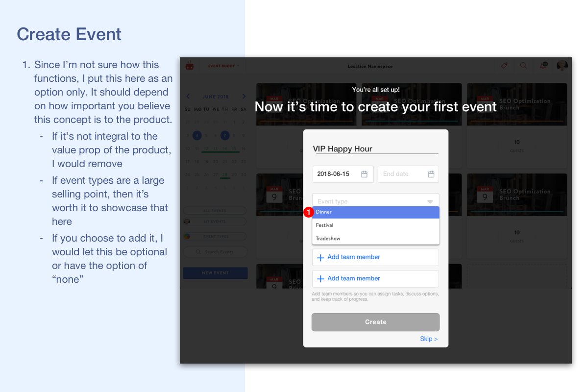
Task: Click the Skip > link
Action: (429, 339)
